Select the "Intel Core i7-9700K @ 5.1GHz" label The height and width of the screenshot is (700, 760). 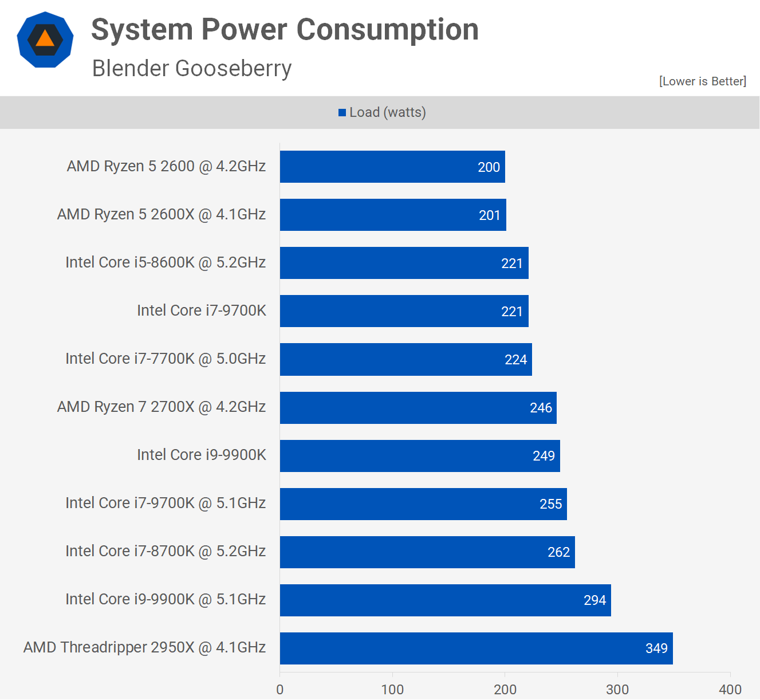click(x=166, y=503)
